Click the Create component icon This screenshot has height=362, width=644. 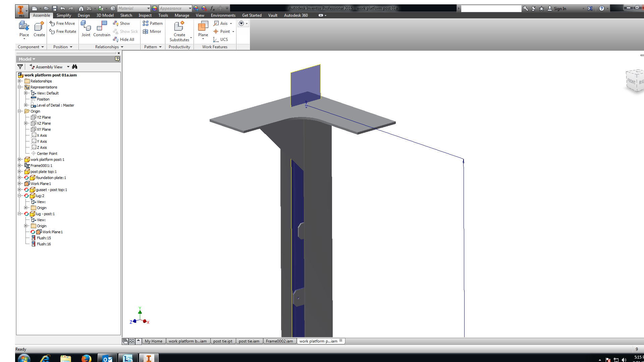click(39, 29)
